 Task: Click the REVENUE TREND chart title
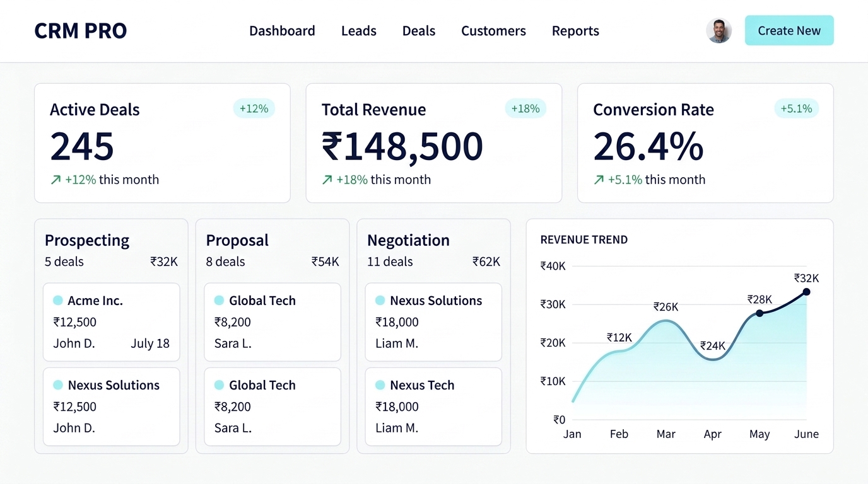[584, 239]
